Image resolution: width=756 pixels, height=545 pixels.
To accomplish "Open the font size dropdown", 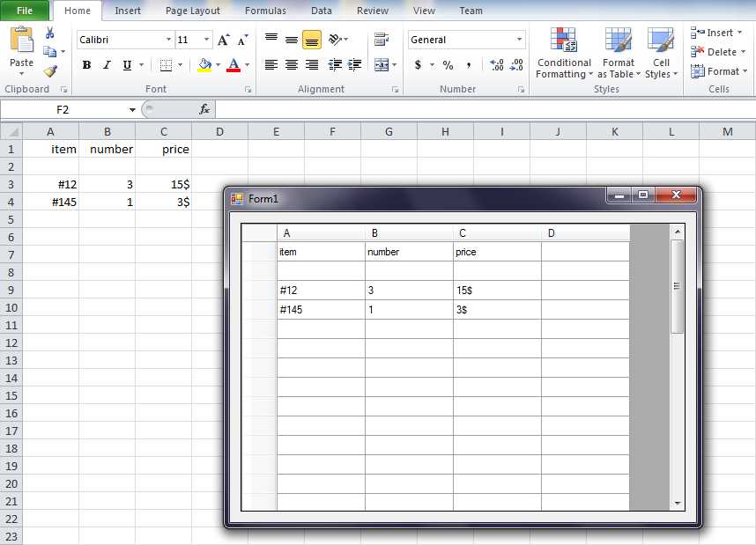I will 206,40.
